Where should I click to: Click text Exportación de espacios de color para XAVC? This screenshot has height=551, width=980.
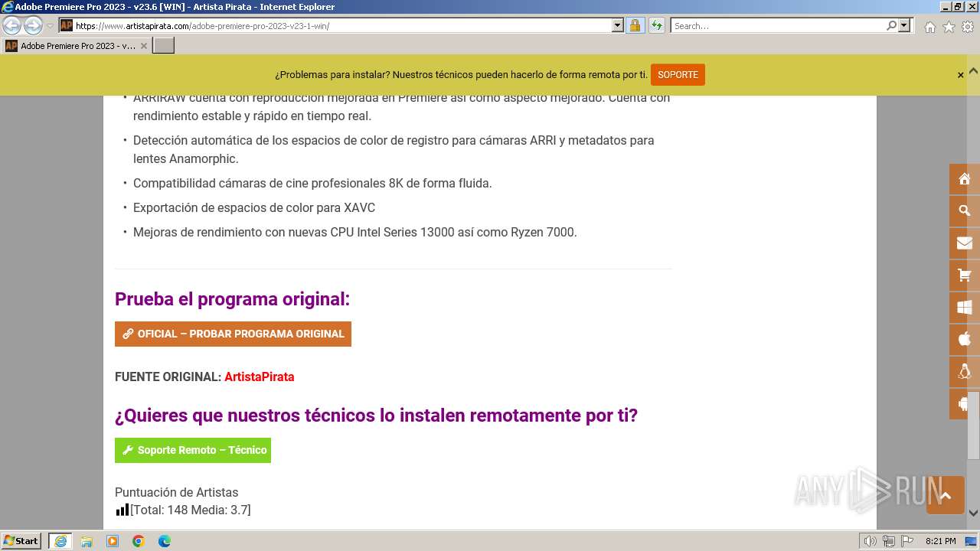tap(254, 207)
